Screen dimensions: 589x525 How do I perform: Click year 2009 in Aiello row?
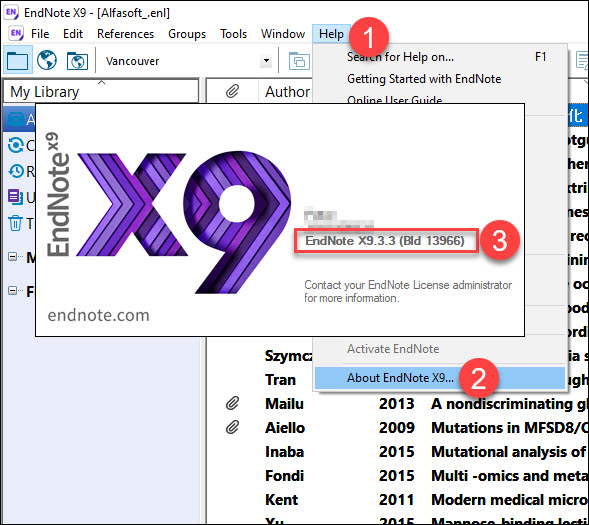pos(396,428)
